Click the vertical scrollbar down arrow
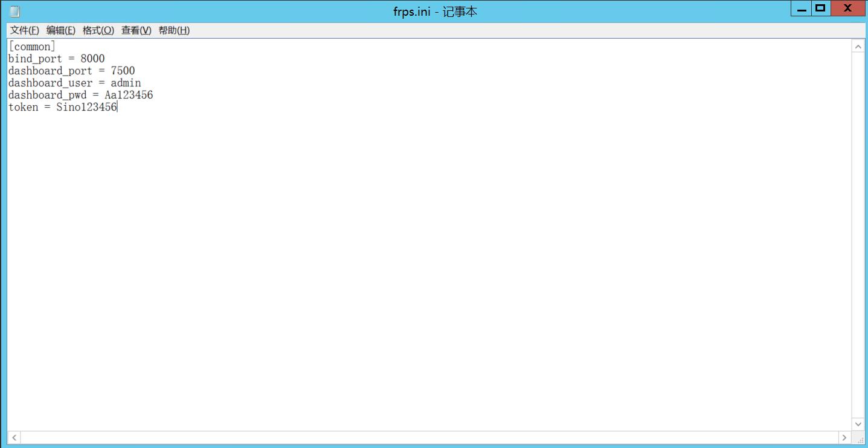Viewport: 868px width, 448px height. [x=858, y=424]
